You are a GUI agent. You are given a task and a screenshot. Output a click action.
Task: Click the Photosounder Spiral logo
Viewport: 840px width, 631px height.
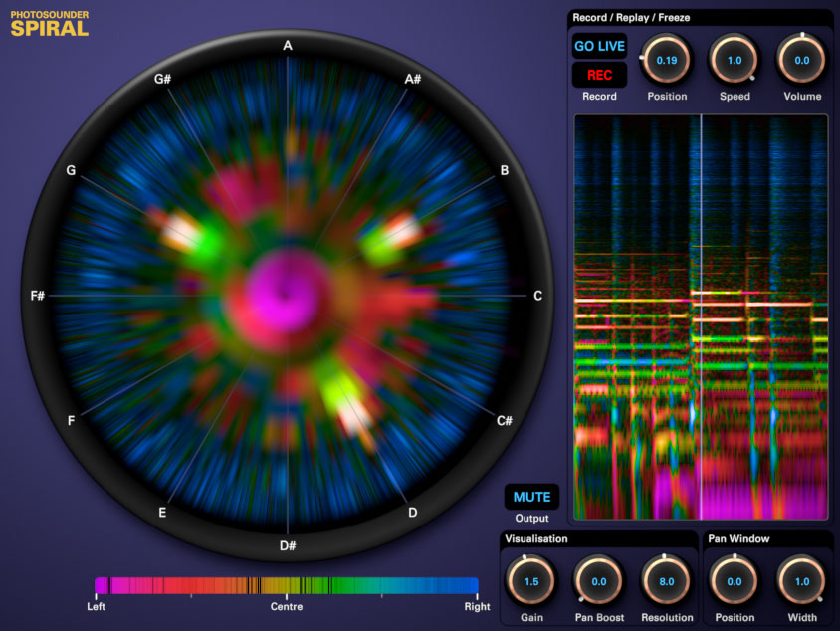click(x=50, y=23)
